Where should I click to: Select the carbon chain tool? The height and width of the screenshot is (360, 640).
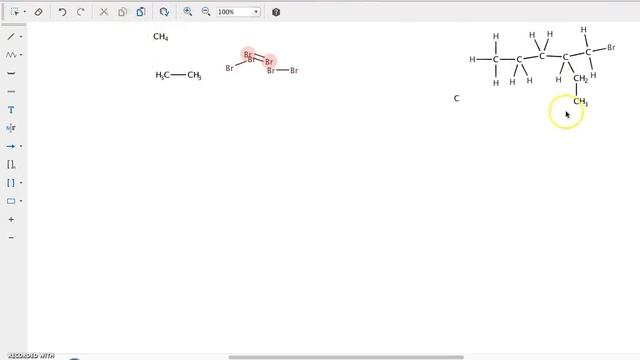pos(11,55)
